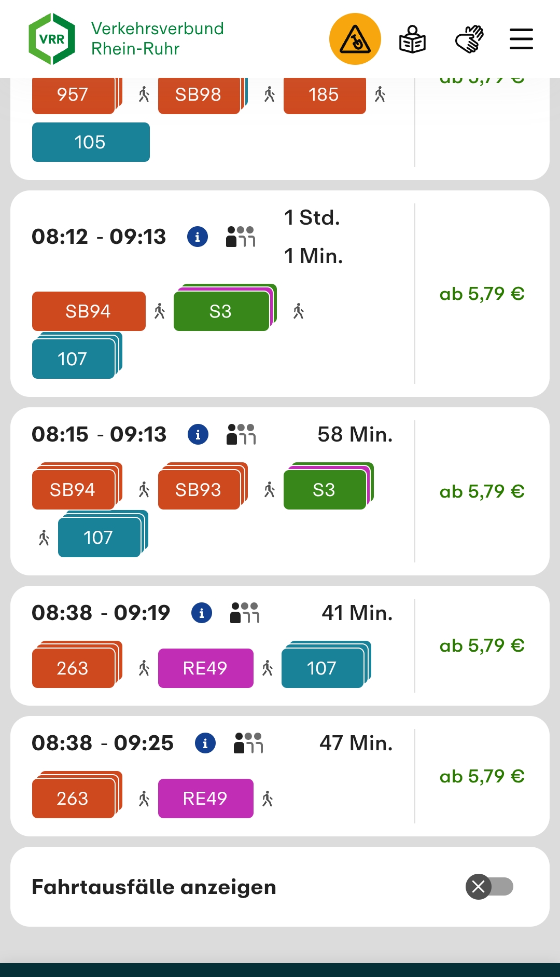
Task: Tap the sign language hands icon
Action: (469, 39)
